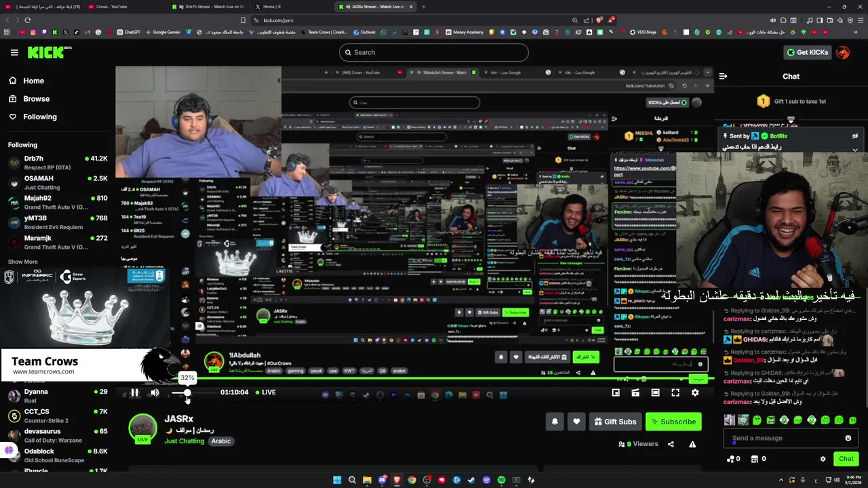Open Google Gemini bookmark
The height and width of the screenshot is (488, 868).
162,32
